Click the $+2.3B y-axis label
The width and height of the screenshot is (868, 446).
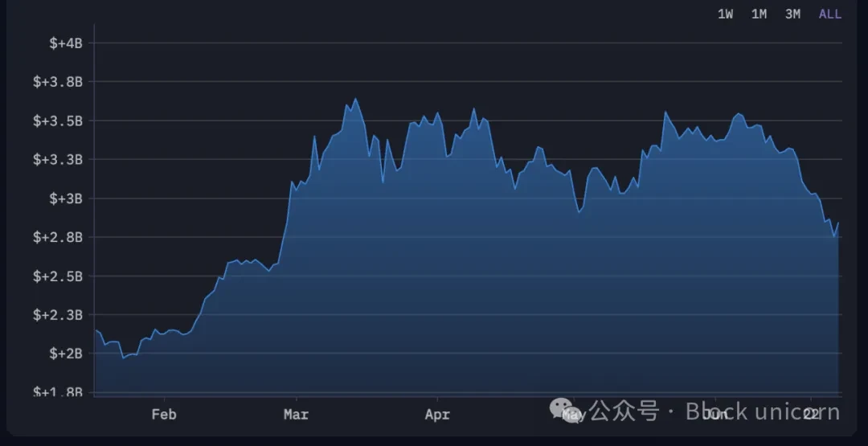click(58, 314)
